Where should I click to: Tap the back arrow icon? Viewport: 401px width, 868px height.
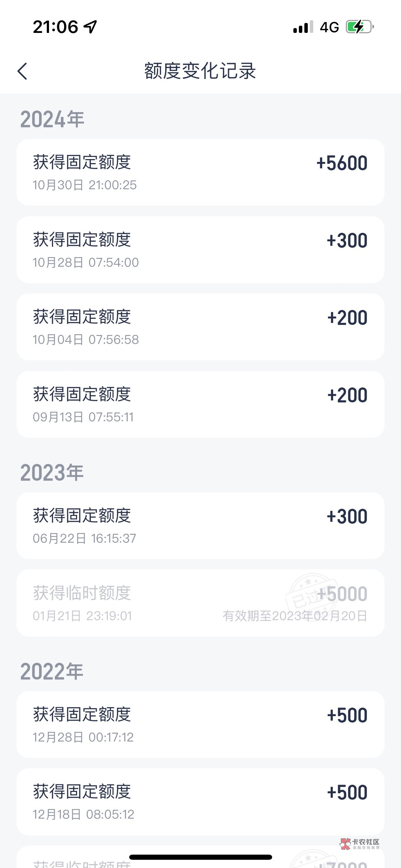tap(23, 71)
